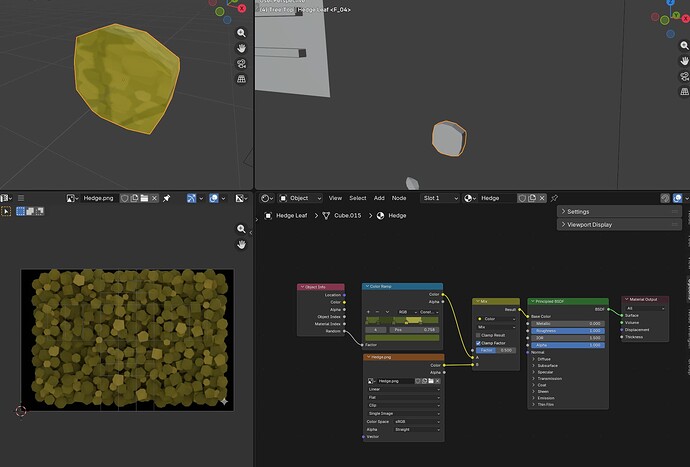Choose Set new selection mode in image editor
Viewport: 690px width, 467px height.
[20, 211]
